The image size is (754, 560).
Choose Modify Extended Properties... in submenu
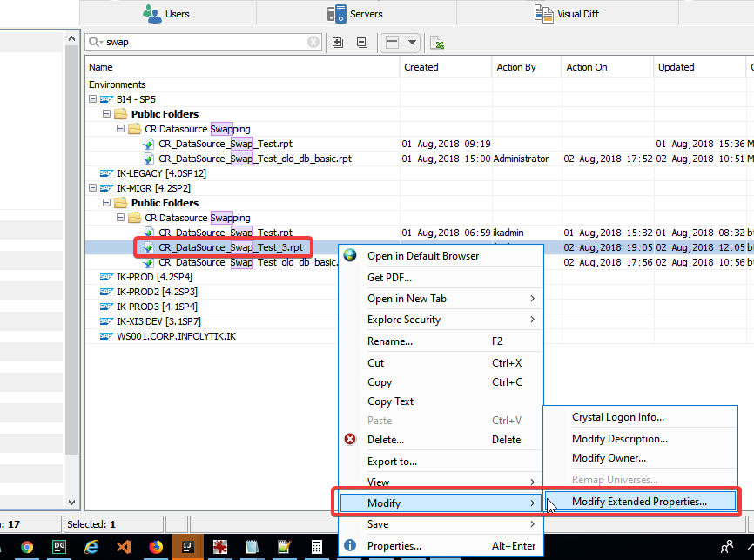(x=641, y=502)
